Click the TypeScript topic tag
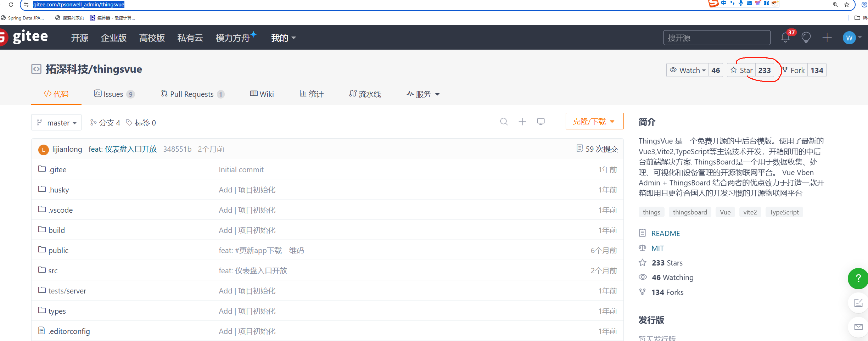Image resolution: width=868 pixels, height=341 pixels. click(784, 212)
